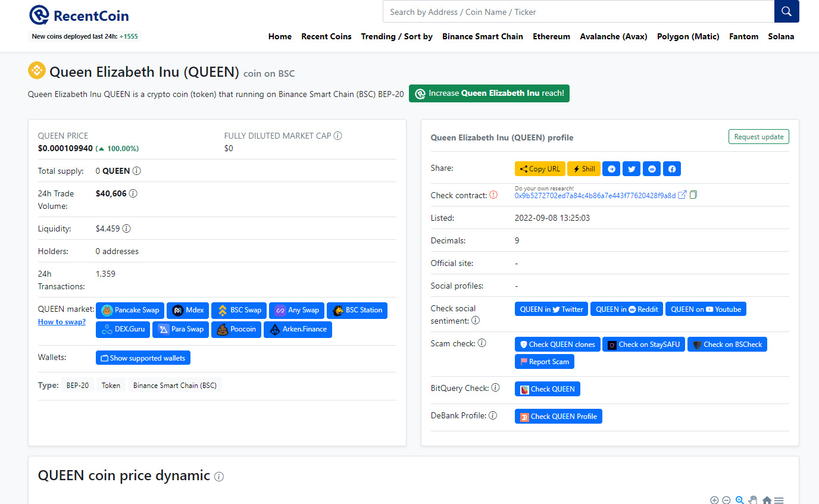819x504 pixels.
Task: Click Increase Queen Elizabeth Inu reach button
Action: [x=489, y=93]
